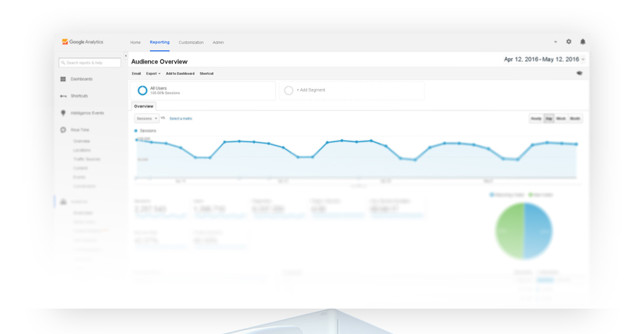
Task: Click the Intelligence Events lightbulb icon
Action: [x=63, y=113]
